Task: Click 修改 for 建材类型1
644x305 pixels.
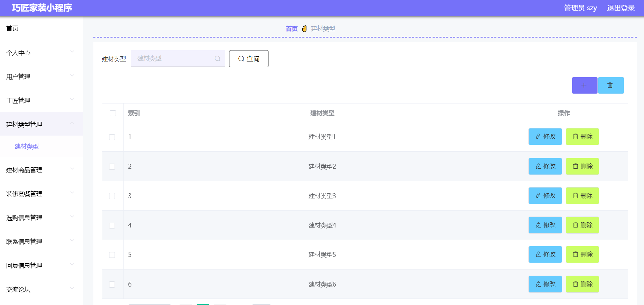Action: click(545, 137)
